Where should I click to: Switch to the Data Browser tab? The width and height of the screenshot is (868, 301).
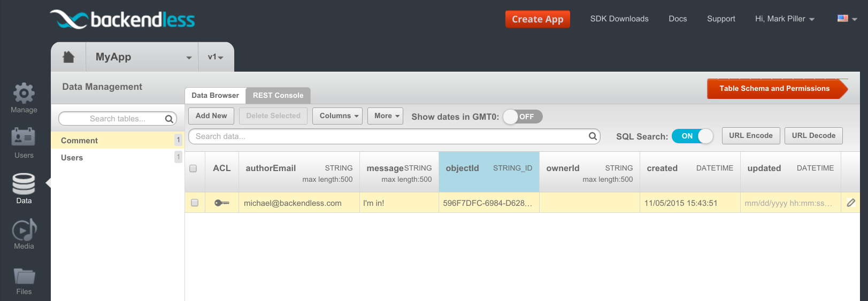pos(215,95)
